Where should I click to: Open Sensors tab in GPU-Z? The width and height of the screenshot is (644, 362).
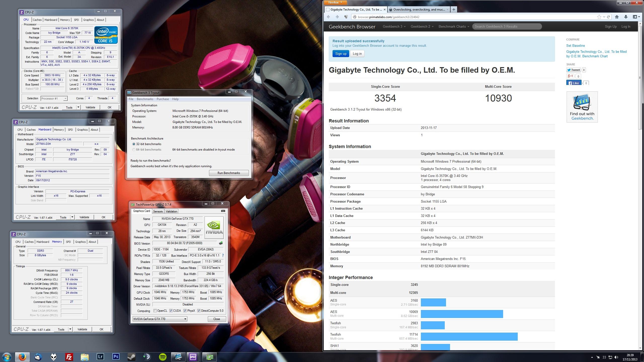(158, 211)
